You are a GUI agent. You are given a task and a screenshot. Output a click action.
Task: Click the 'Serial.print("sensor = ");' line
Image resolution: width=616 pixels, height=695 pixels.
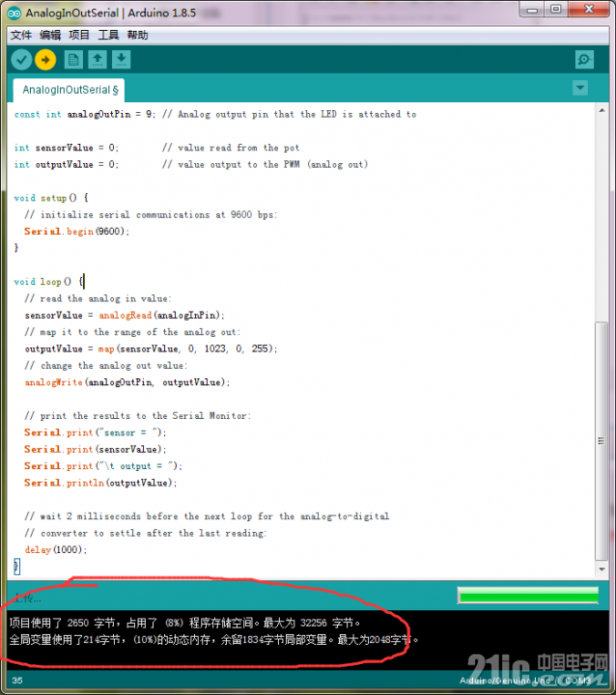tap(96, 432)
